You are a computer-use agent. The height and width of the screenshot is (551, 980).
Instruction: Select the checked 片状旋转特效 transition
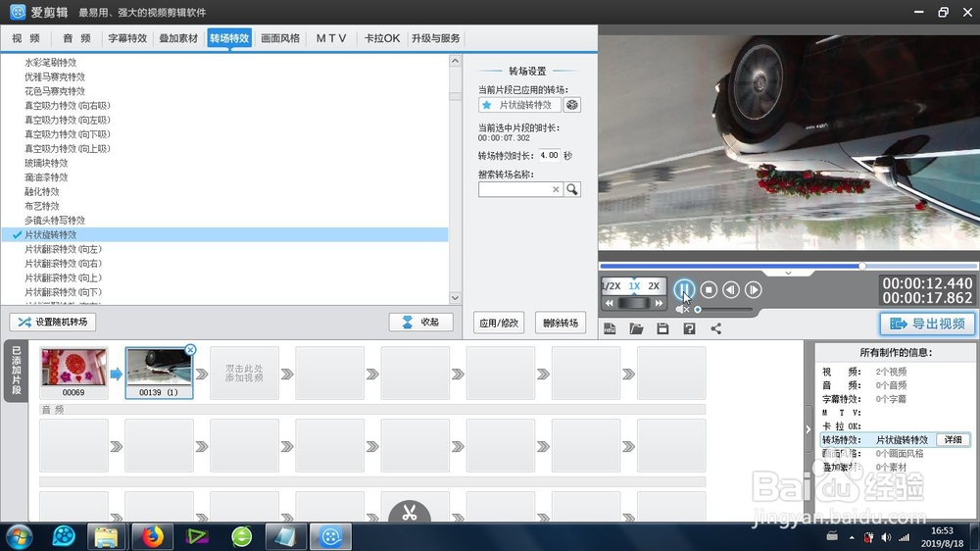pyautogui.click(x=224, y=235)
